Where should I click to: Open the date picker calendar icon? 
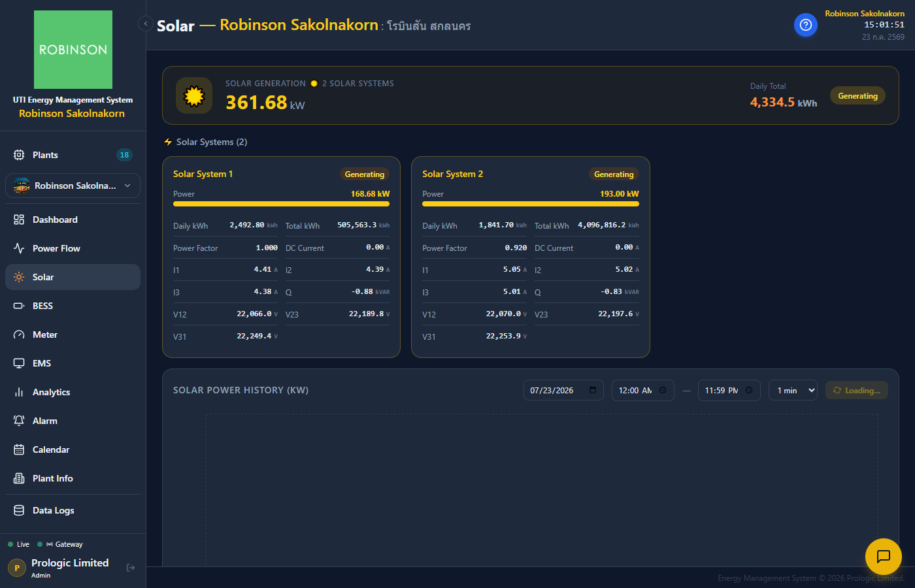593,390
